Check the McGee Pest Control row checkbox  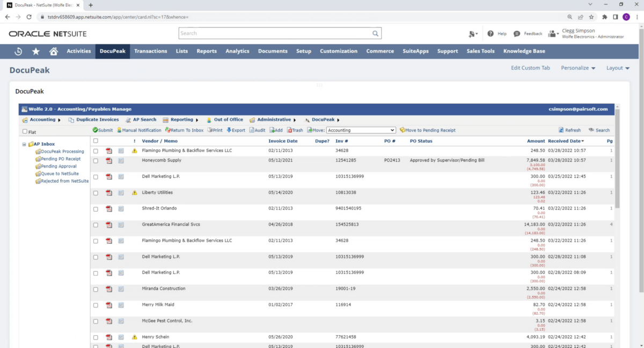point(96,321)
